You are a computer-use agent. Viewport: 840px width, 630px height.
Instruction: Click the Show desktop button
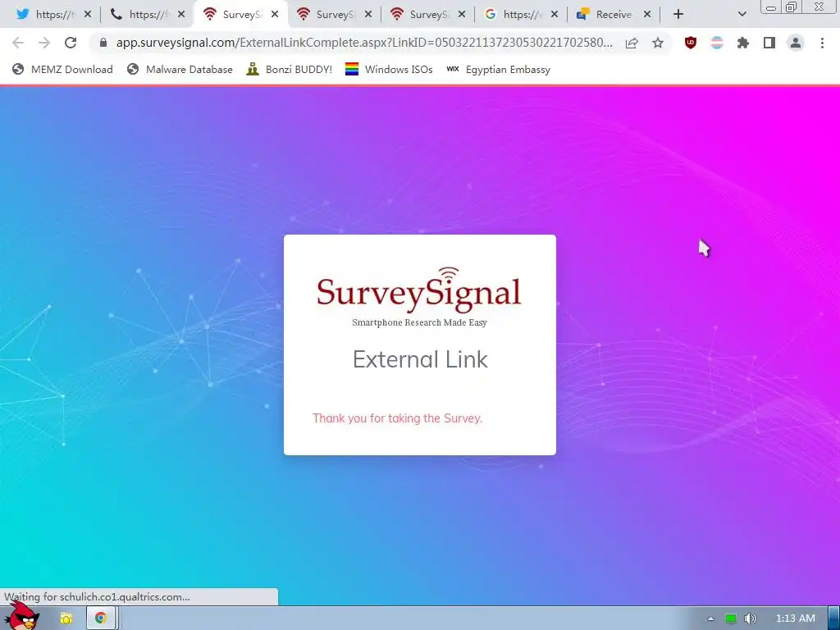coord(833,619)
